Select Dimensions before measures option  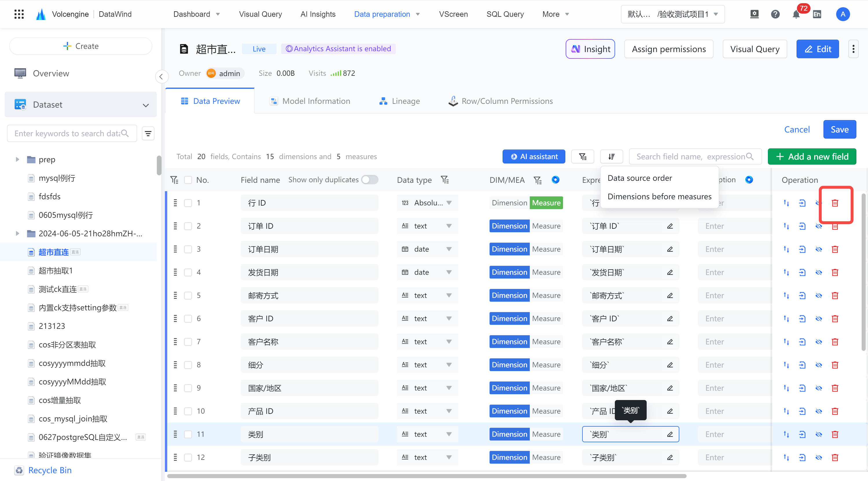click(x=659, y=197)
